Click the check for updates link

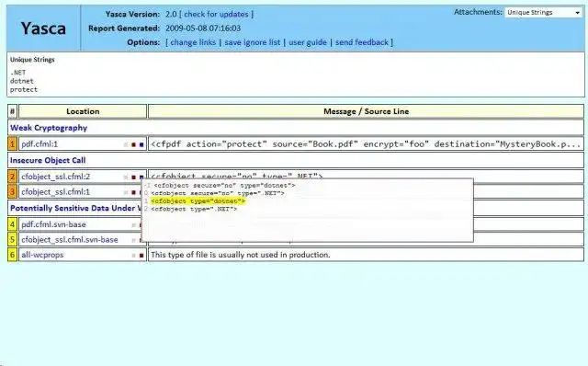point(216,15)
